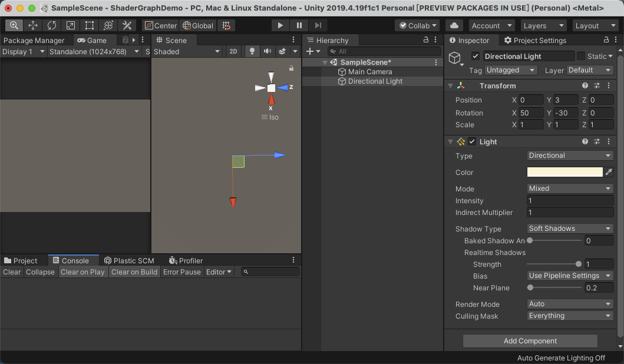Screen dimensions: 624x364
Task: Select the Rotate tool
Action: point(52,25)
